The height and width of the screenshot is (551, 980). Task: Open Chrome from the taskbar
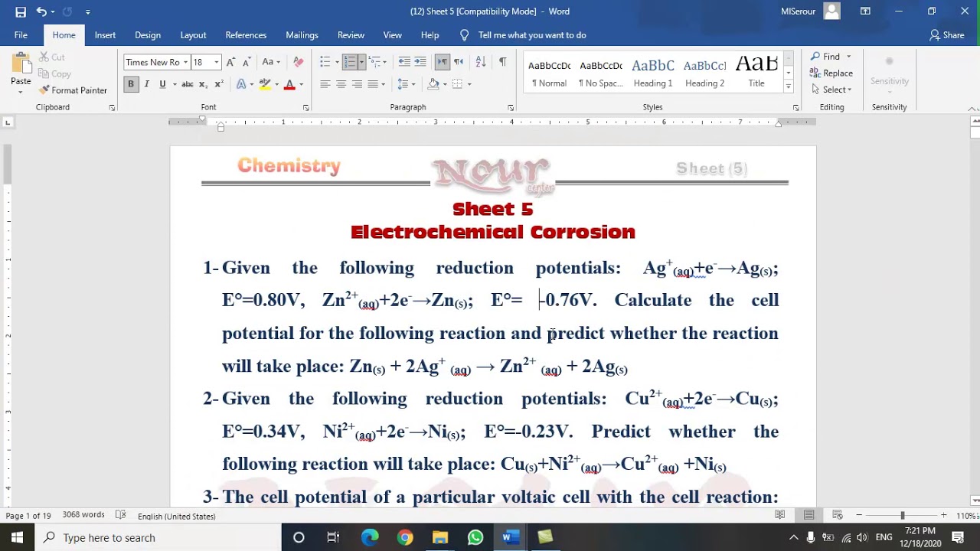point(405,538)
